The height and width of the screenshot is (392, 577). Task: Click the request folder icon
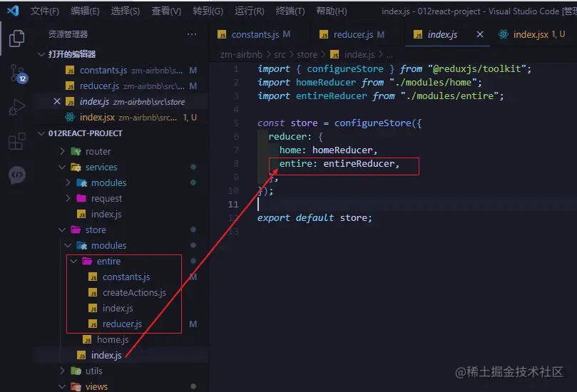pyautogui.click(x=82, y=198)
